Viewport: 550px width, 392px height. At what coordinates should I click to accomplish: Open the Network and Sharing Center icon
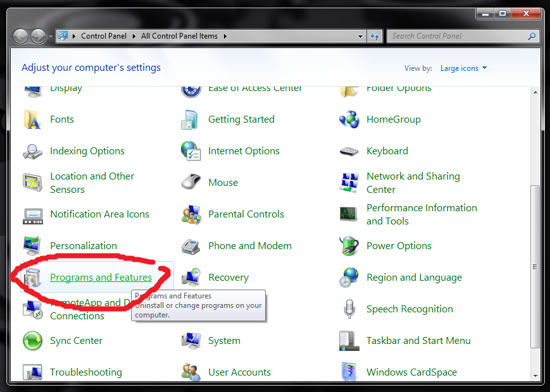click(349, 183)
